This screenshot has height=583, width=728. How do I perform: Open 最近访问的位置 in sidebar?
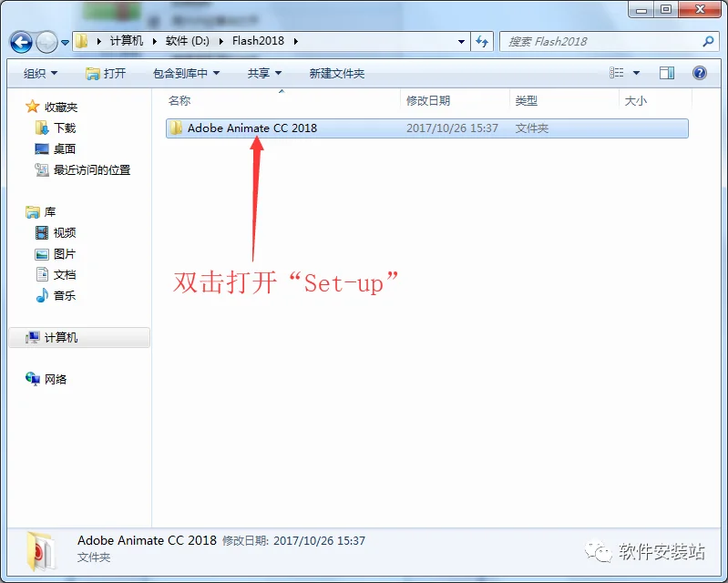click(92, 169)
